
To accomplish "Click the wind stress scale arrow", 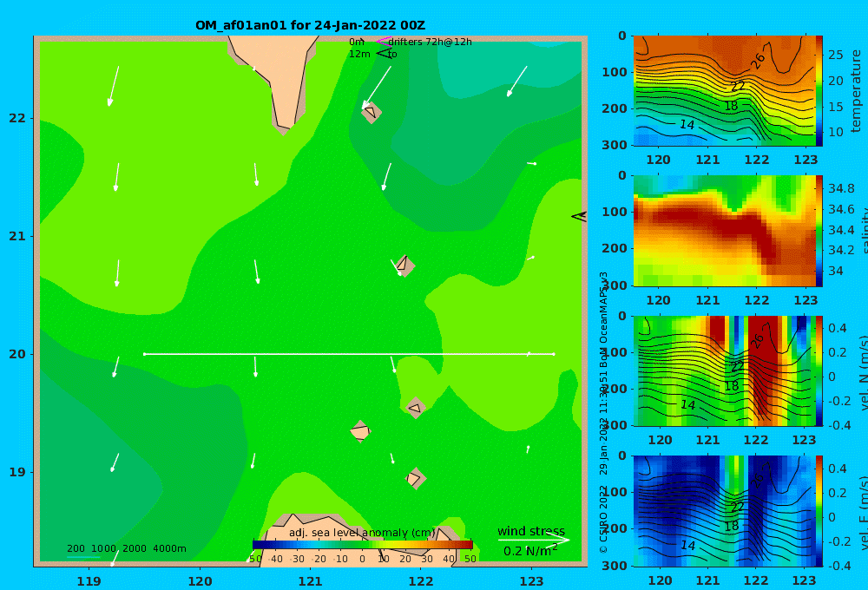I will [534, 540].
